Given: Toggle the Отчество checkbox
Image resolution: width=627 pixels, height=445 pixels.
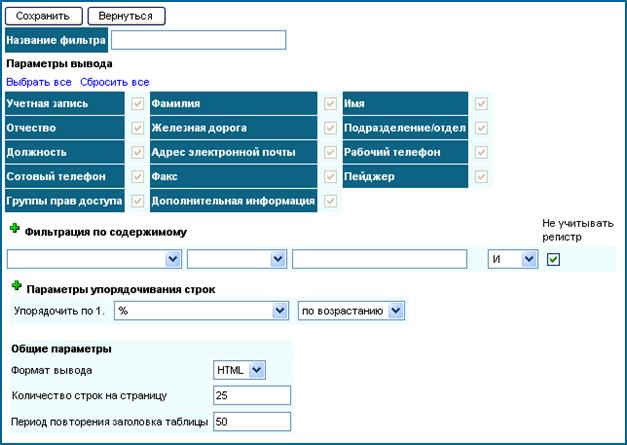Looking at the screenshot, I should pyautogui.click(x=138, y=128).
